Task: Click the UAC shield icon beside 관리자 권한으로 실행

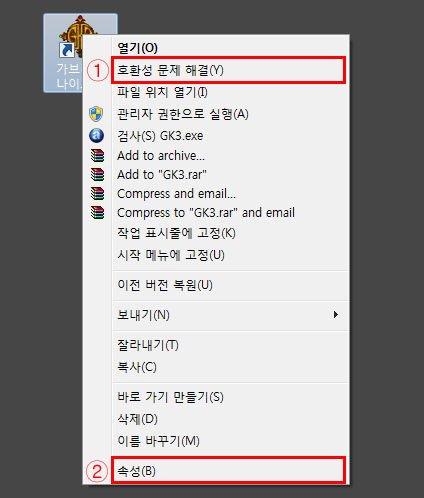Action: click(96, 114)
